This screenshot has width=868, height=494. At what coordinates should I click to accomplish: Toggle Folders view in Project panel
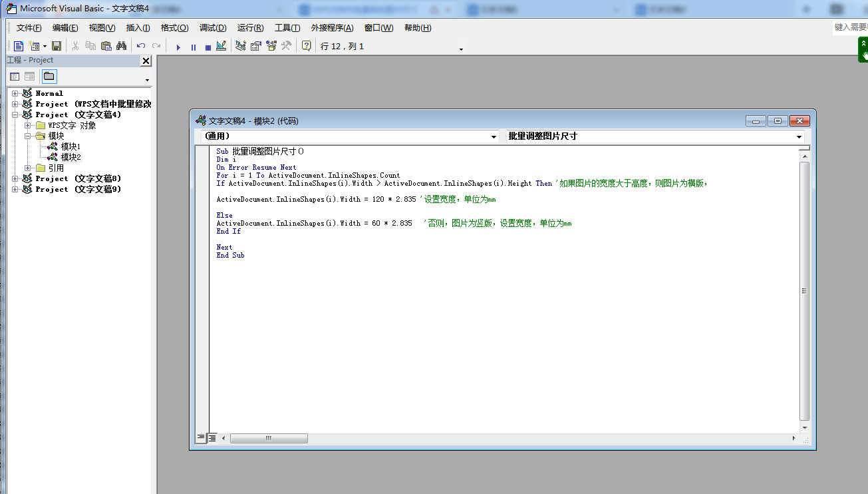point(49,77)
